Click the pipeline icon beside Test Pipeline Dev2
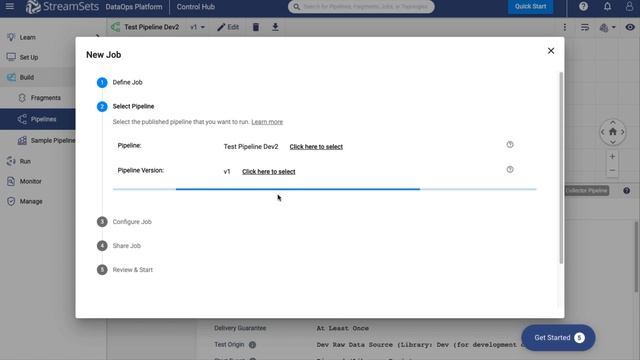 (x=116, y=27)
